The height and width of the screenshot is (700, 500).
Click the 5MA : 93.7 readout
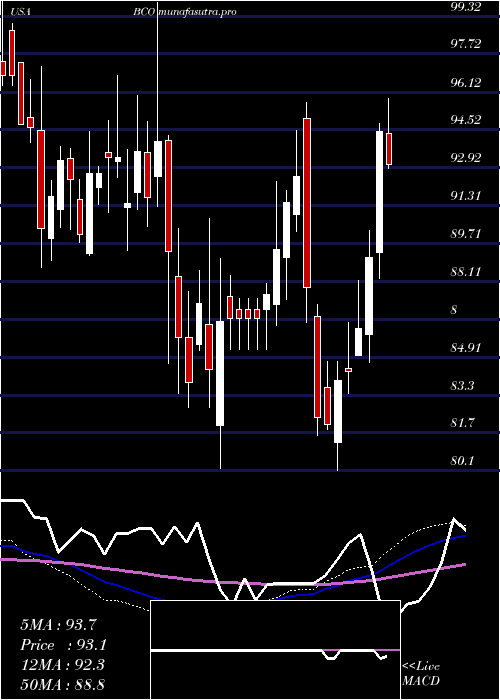tap(58, 624)
